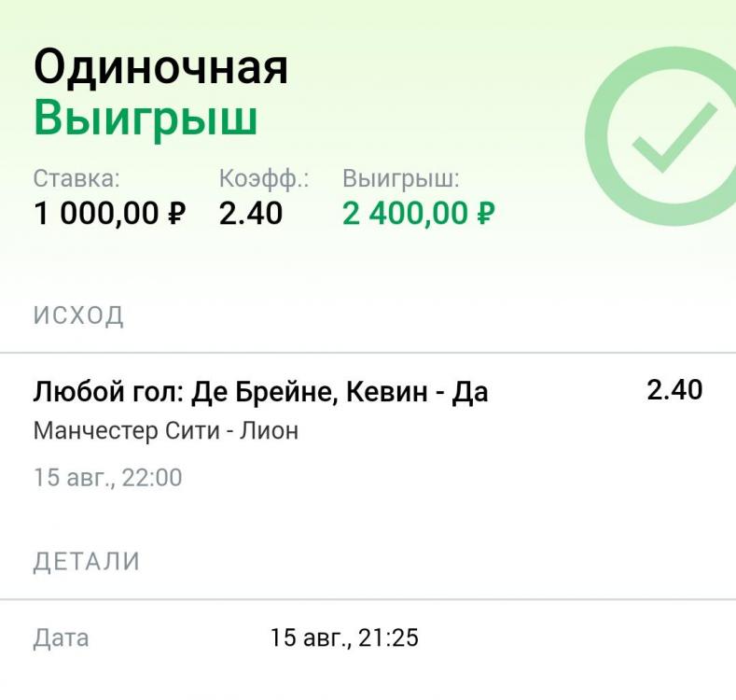This screenshot has height=700, width=736.
Task: Click the small gray "Выигрыш:" label
Action: tap(400, 178)
